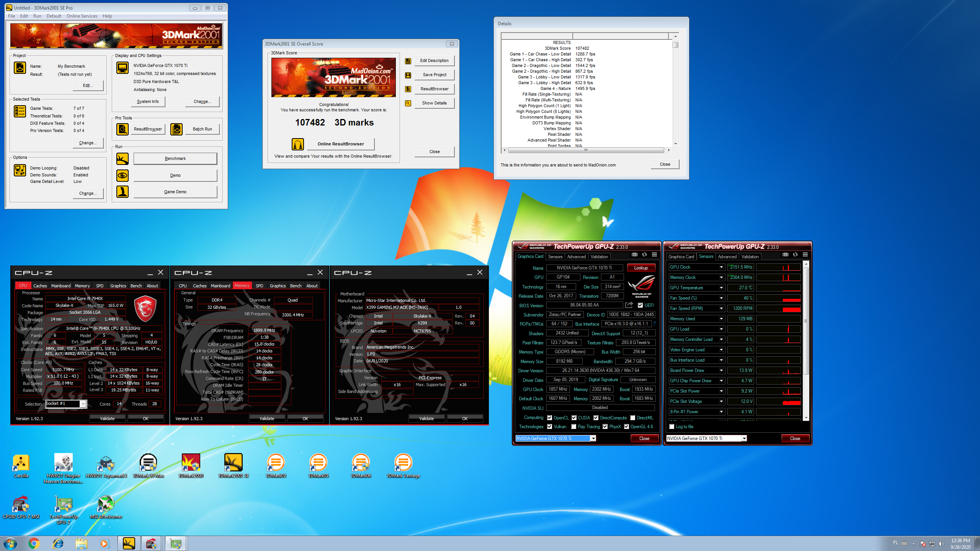Viewport: 980px width, 551px height.
Task: Toggle DirectCompute checkbox
Action: 596,418
